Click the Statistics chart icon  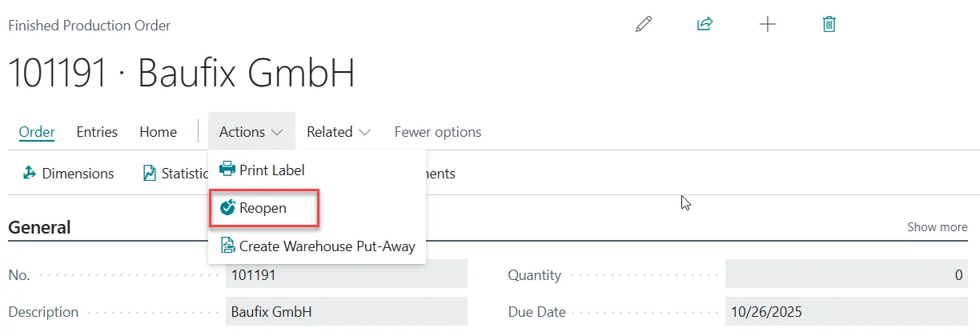pos(150,174)
